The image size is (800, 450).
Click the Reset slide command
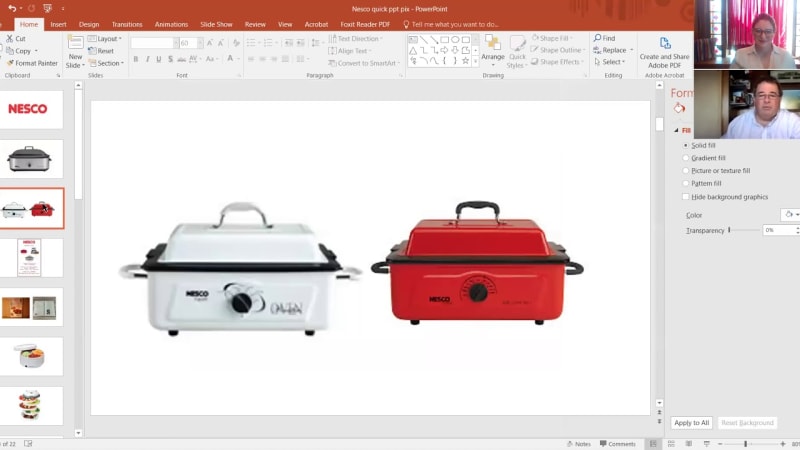pos(101,51)
